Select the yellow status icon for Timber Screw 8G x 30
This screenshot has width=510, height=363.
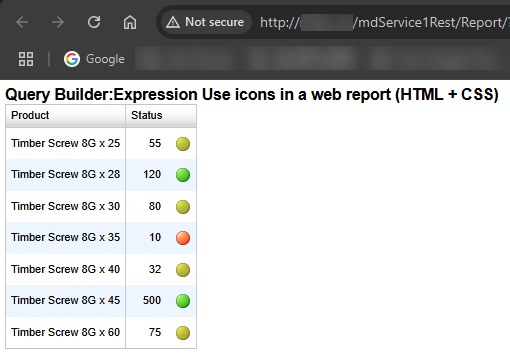coord(183,207)
